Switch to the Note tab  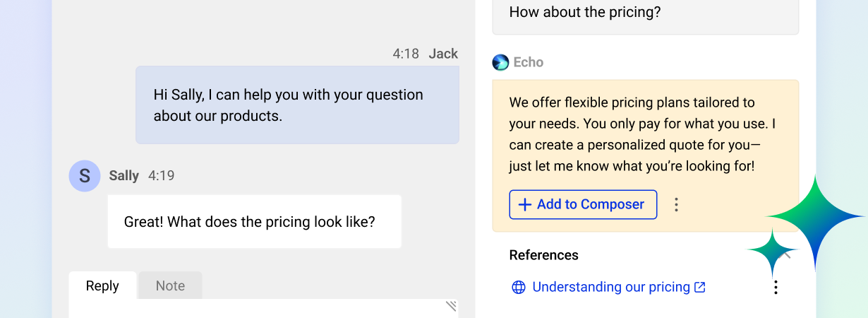coord(170,286)
